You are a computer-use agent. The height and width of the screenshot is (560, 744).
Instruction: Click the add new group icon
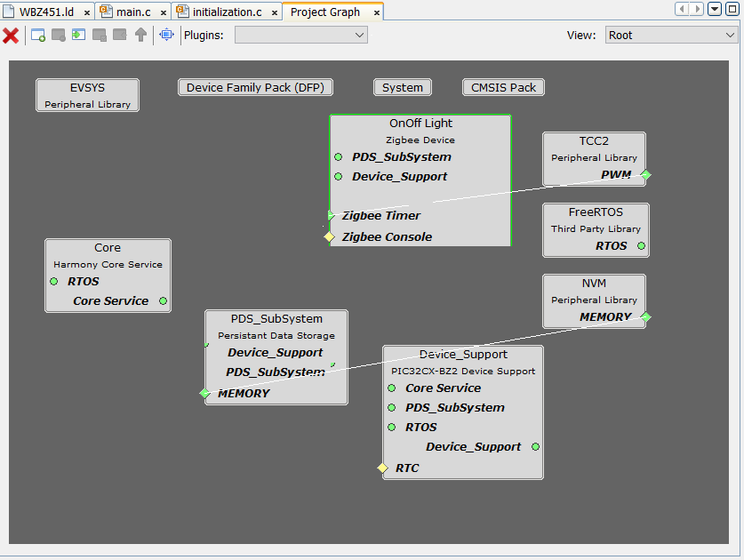click(38, 36)
